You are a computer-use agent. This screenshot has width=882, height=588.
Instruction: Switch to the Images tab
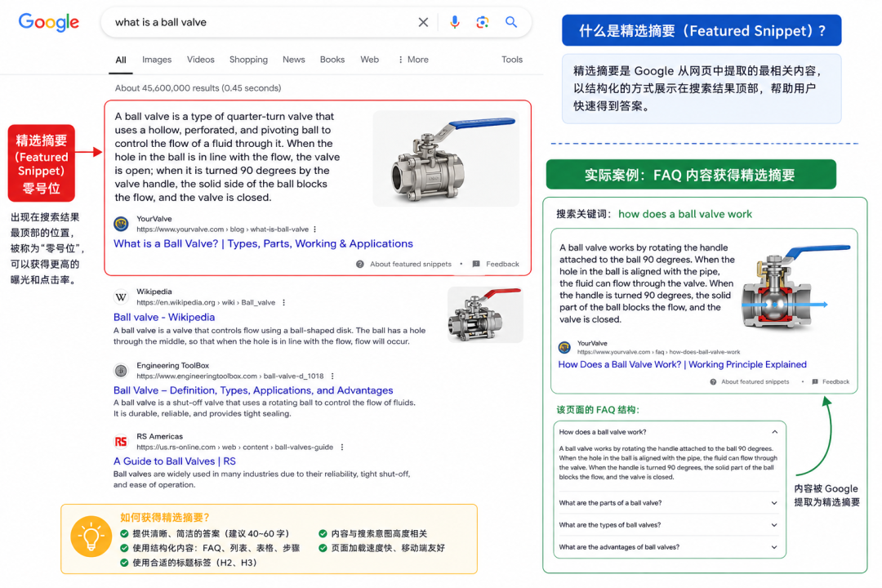(x=156, y=60)
